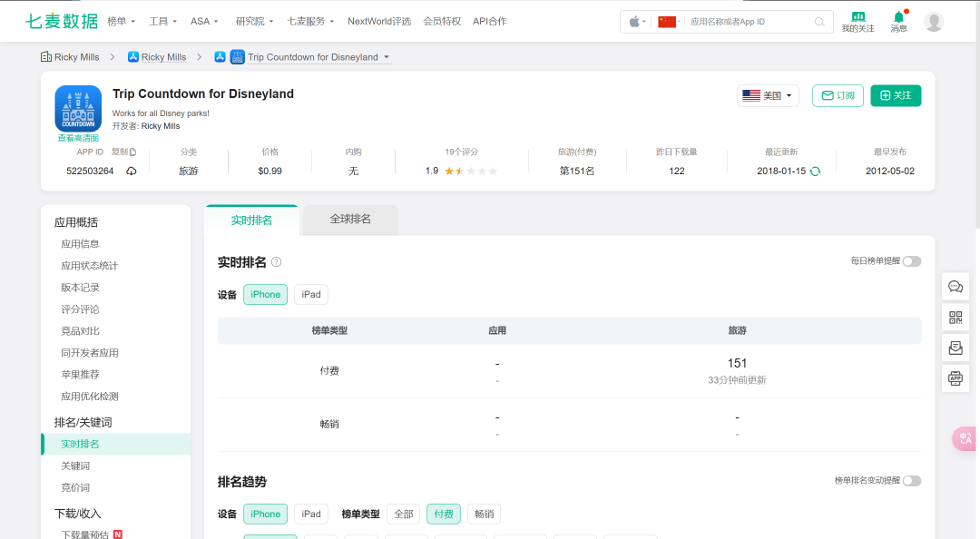
Task: Select iPhone device in 排名趋势
Action: pyautogui.click(x=266, y=514)
